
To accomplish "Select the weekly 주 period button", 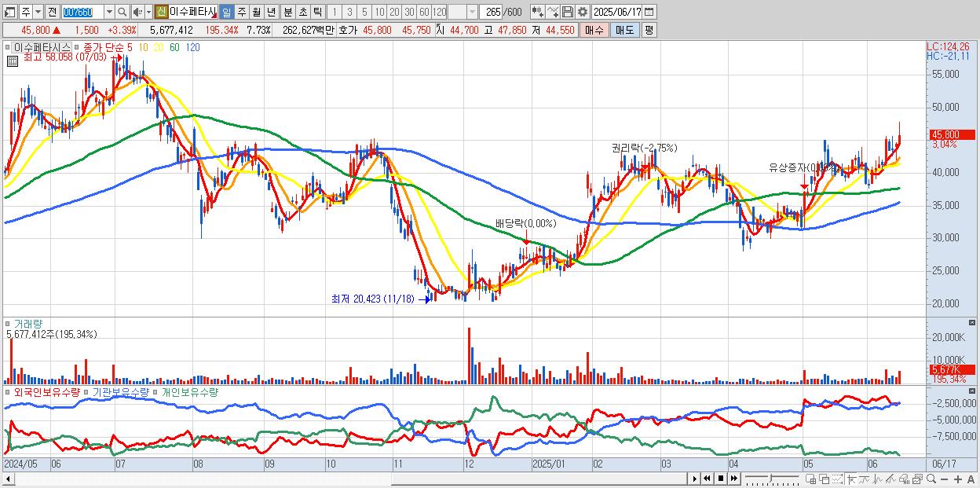I will tap(241, 12).
